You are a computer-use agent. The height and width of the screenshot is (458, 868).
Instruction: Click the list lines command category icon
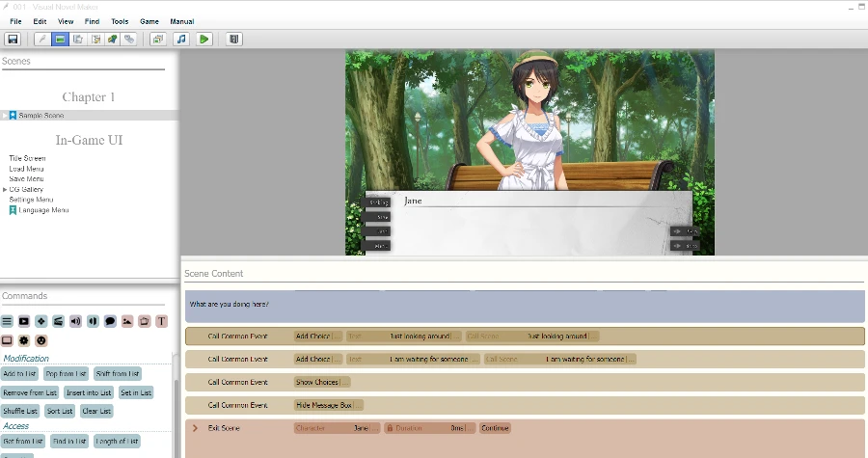[x=7, y=321]
